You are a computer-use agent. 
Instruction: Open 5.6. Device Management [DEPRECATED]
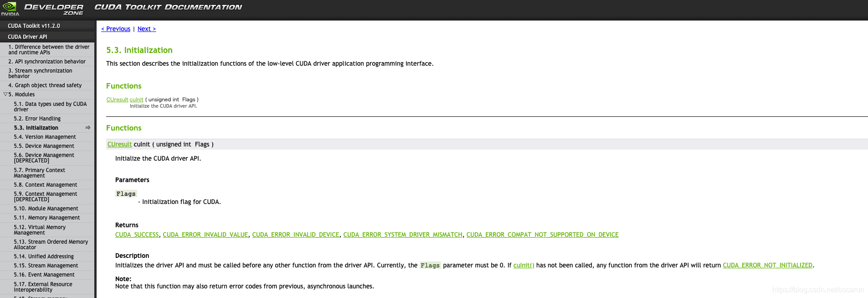coord(44,158)
